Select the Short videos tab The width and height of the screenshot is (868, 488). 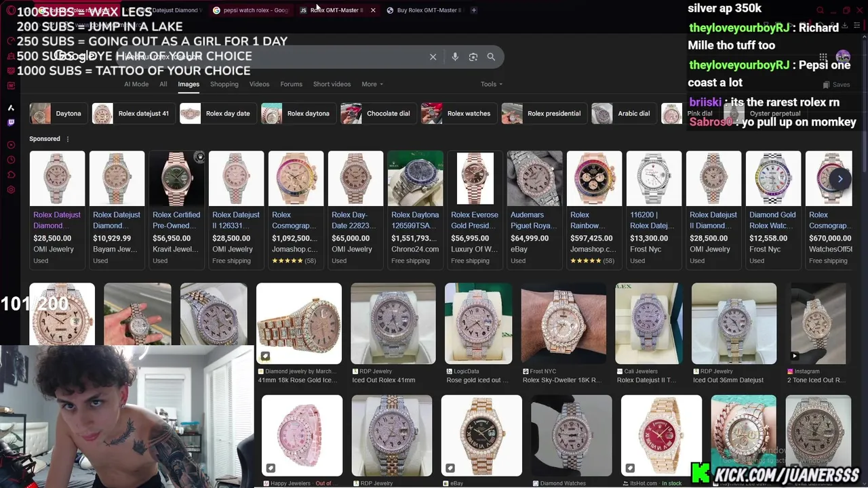332,84
